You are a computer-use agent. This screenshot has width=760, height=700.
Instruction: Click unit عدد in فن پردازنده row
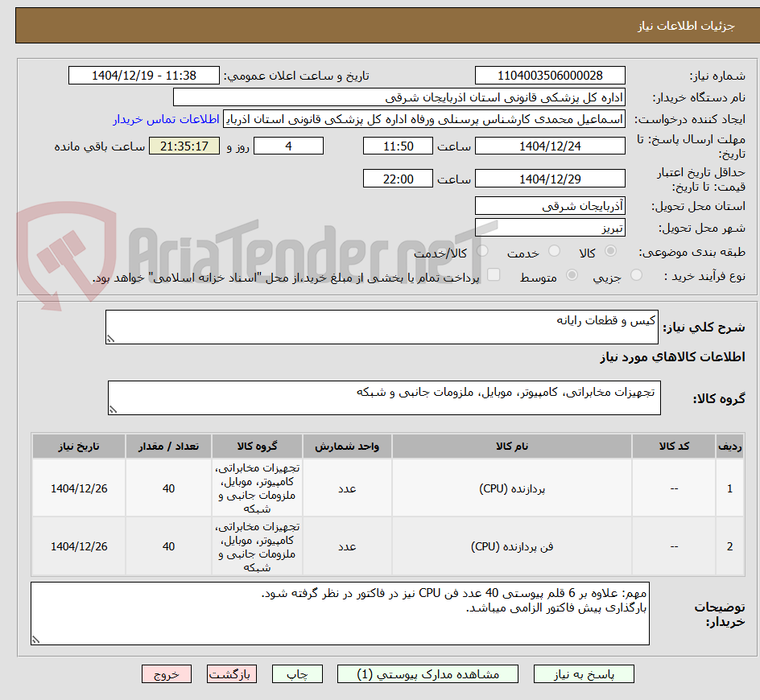pyautogui.click(x=347, y=546)
